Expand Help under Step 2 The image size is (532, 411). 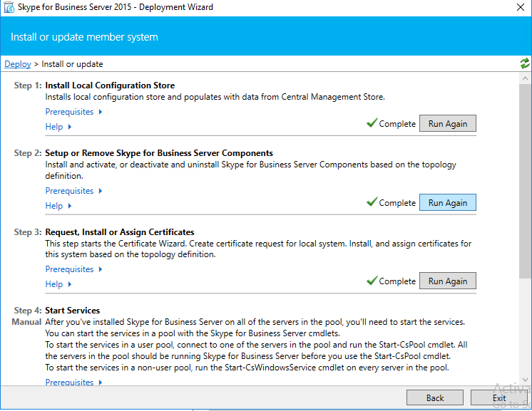tap(58, 206)
